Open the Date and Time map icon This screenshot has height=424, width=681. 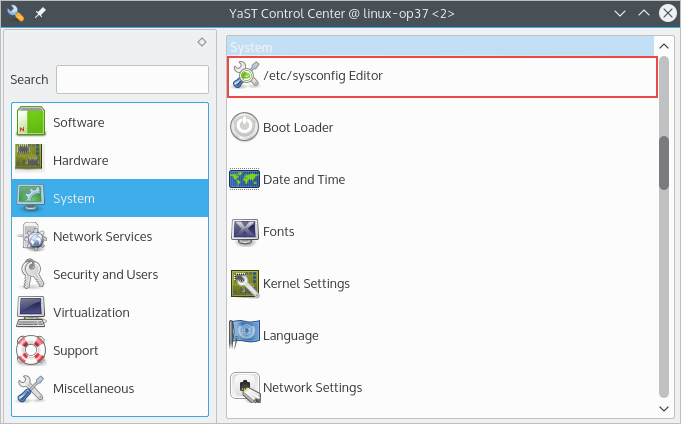245,180
